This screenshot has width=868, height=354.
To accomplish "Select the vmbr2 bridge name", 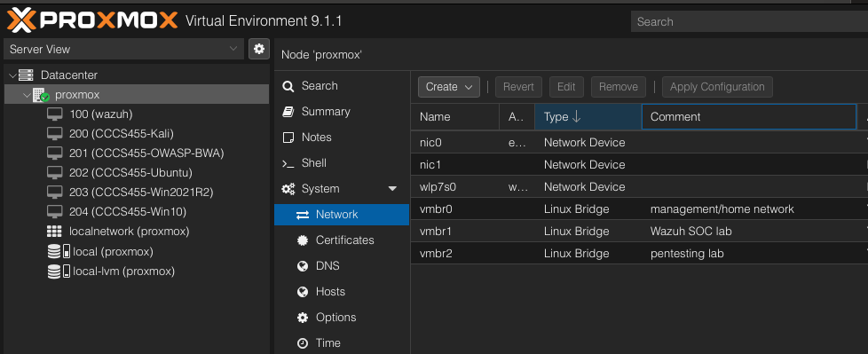I will click(x=436, y=254).
